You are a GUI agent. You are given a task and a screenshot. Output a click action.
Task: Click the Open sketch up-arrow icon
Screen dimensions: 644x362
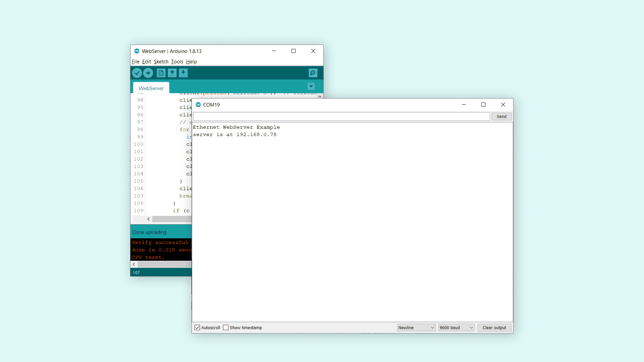coord(172,73)
